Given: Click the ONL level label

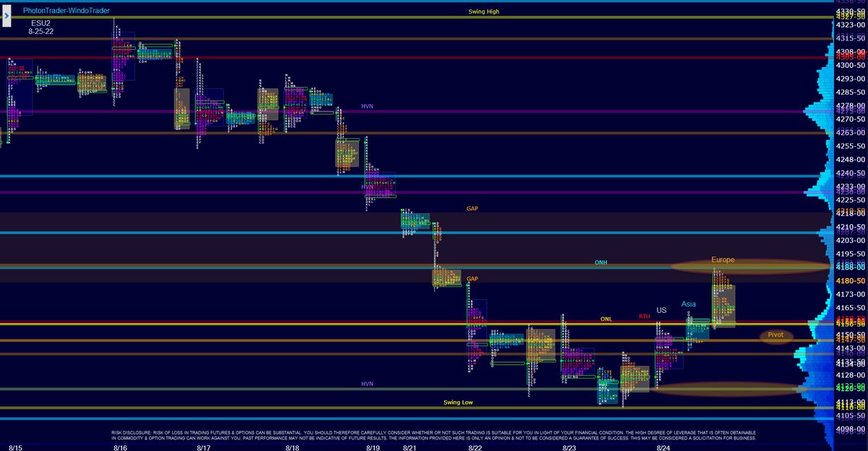Looking at the screenshot, I should tap(606, 319).
